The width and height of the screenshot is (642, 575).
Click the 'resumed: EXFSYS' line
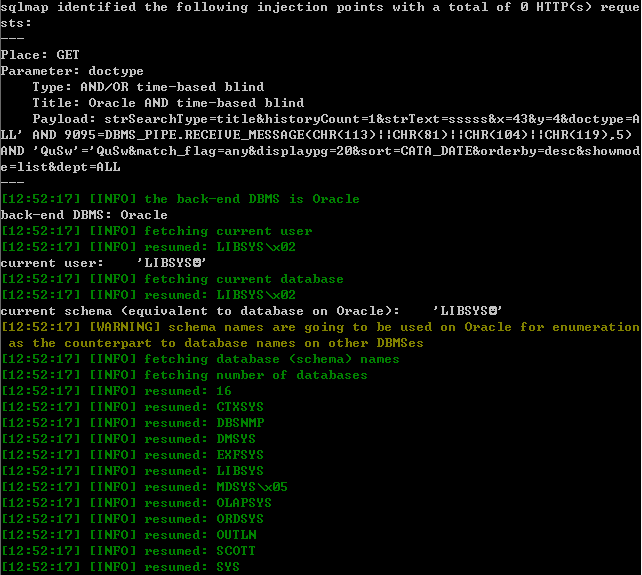(x=133, y=455)
